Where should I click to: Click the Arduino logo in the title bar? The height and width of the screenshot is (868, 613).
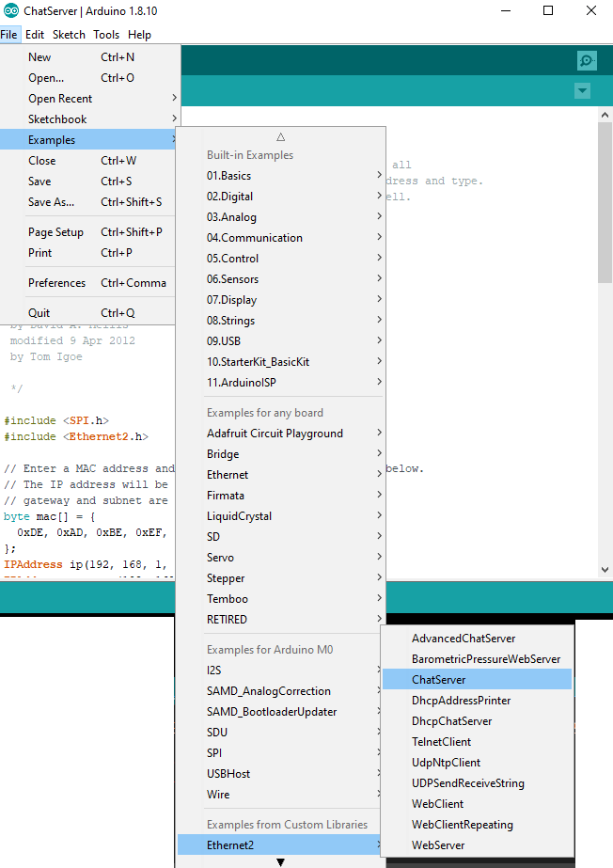(11, 10)
